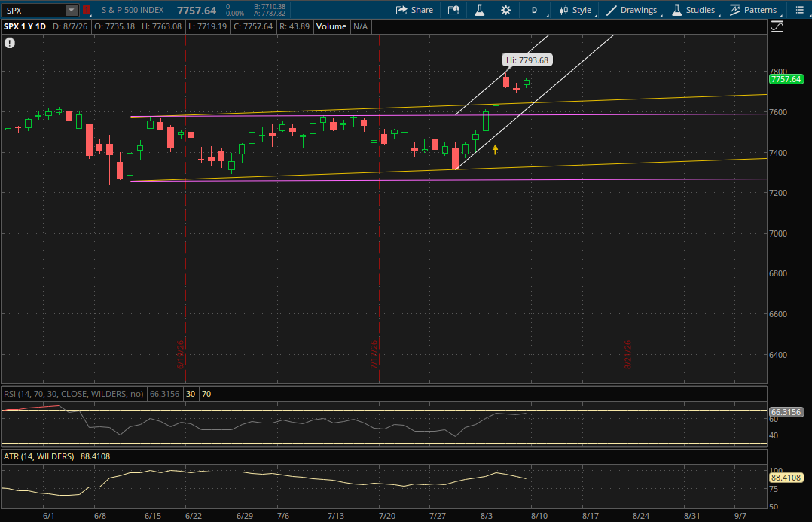The height and width of the screenshot is (522, 812).
Task: Click the Hi: 7793.68 price bubble
Action: [x=527, y=60]
